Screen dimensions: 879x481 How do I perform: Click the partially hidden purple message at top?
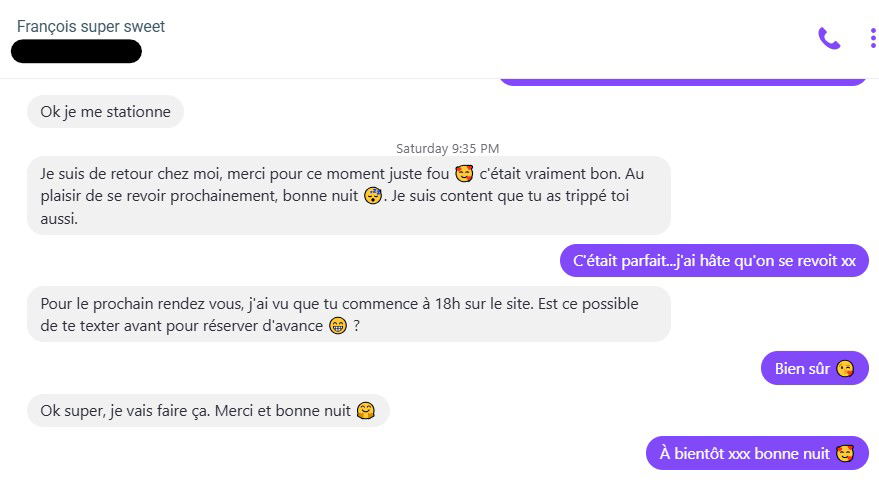click(x=683, y=82)
